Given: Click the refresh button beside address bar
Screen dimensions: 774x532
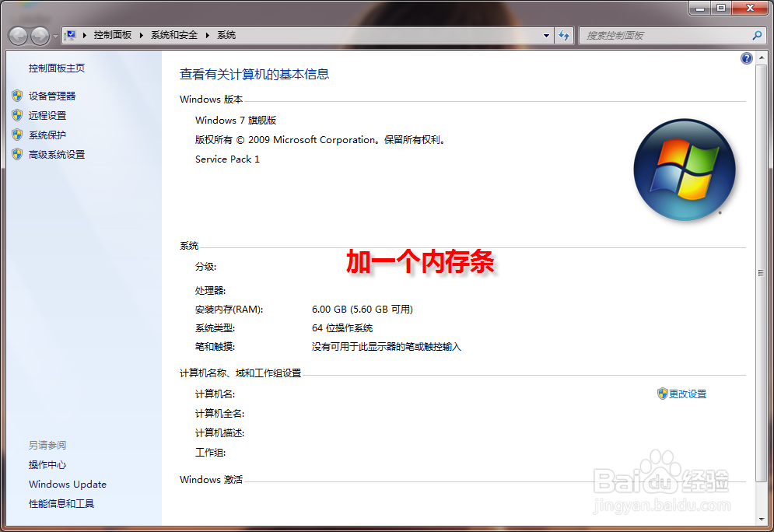Looking at the screenshot, I should (x=564, y=36).
